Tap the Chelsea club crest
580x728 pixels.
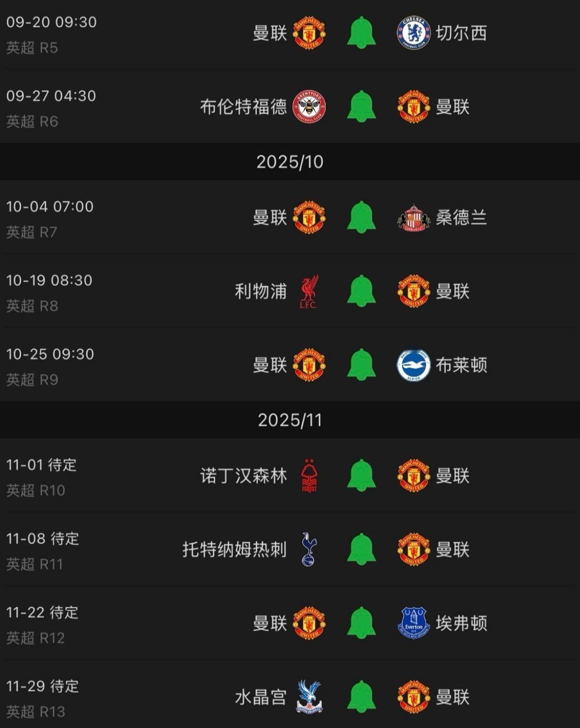tap(414, 33)
